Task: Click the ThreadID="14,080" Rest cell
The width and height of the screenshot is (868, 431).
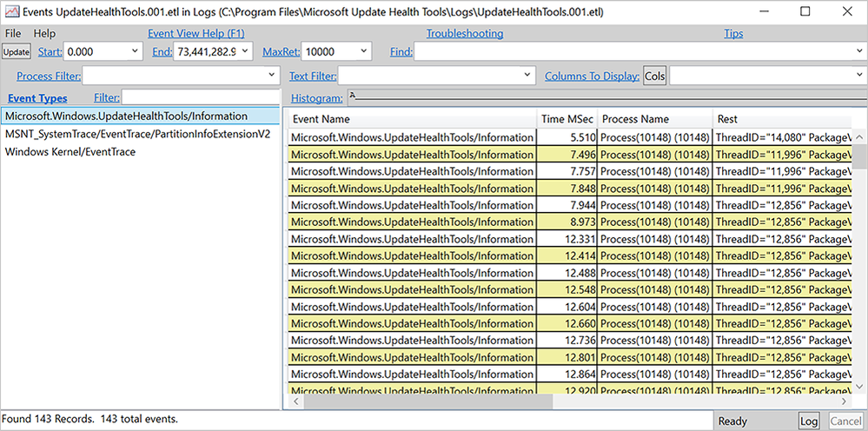Action: 782,138
